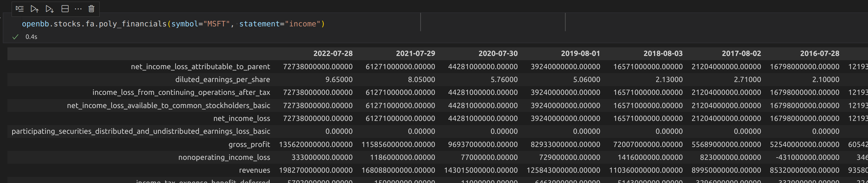Click row label net_income_loss
The height and width of the screenshot is (183, 868).
pyautogui.click(x=242, y=118)
